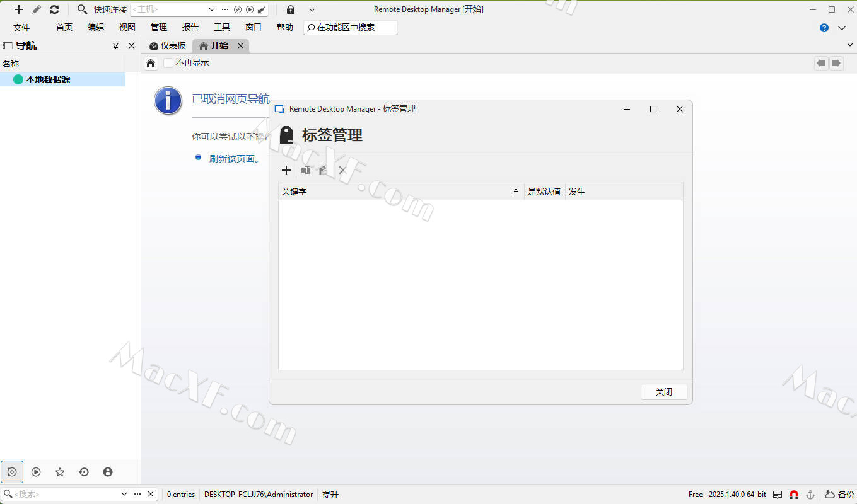
Task: Click the 刷新该页面 link
Action: pos(235,159)
